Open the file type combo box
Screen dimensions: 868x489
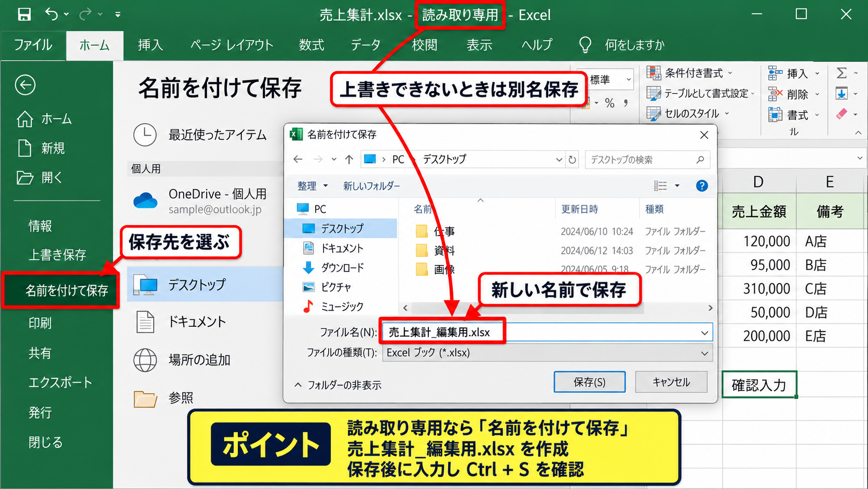click(547, 353)
